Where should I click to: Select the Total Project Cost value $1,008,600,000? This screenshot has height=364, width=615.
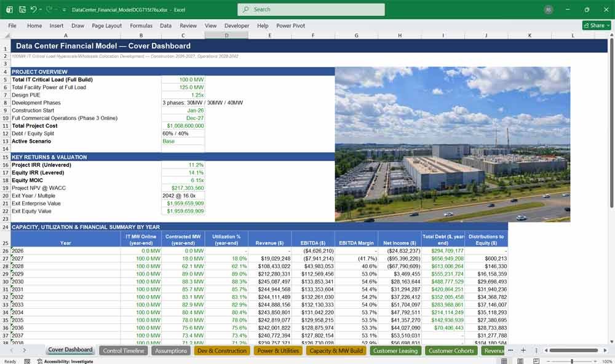coord(183,126)
